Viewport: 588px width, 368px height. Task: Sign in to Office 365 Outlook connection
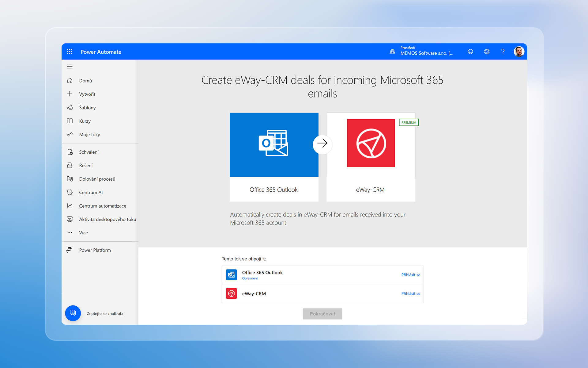click(x=411, y=275)
